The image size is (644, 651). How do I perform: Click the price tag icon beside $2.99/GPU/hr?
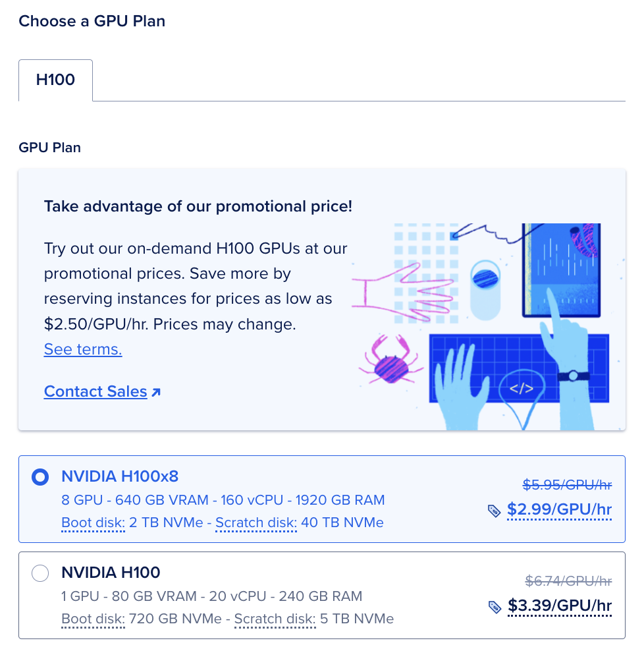(496, 510)
